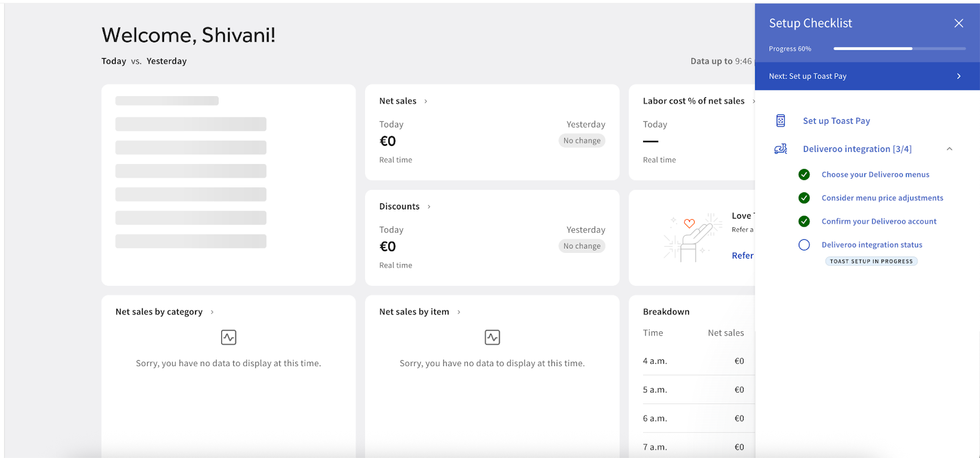Click the Toast Pay device icon

[x=780, y=121]
